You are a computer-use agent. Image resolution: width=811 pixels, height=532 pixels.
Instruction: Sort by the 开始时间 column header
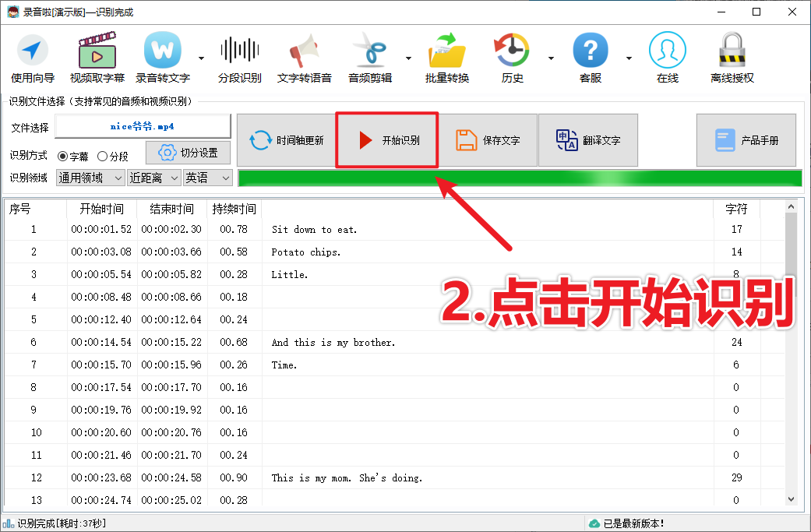(x=102, y=209)
